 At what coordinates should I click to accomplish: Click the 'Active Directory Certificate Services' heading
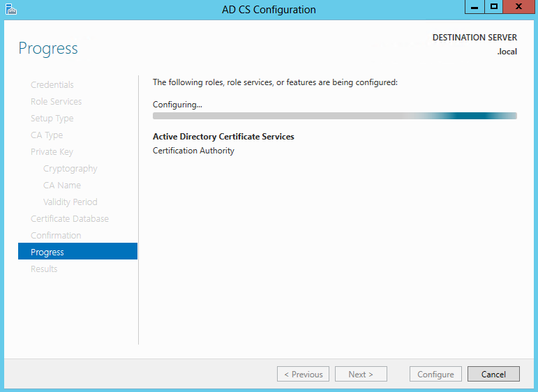click(x=223, y=137)
